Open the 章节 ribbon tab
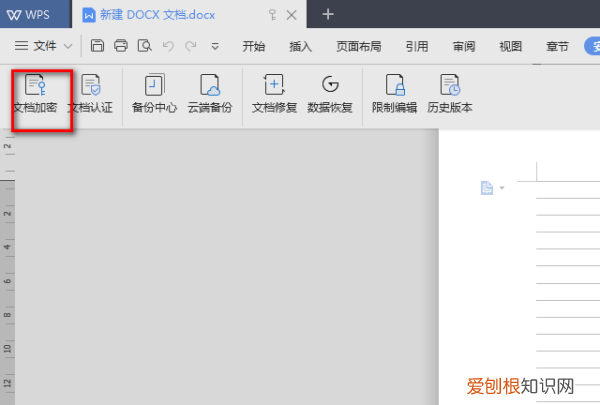600x405 pixels. [557, 46]
